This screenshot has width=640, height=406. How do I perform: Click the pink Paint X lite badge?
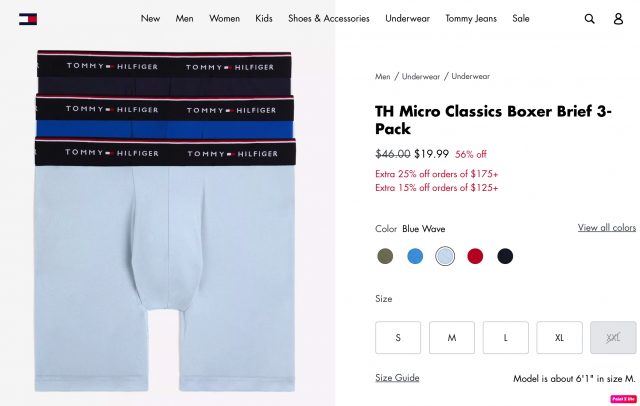click(623, 399)
